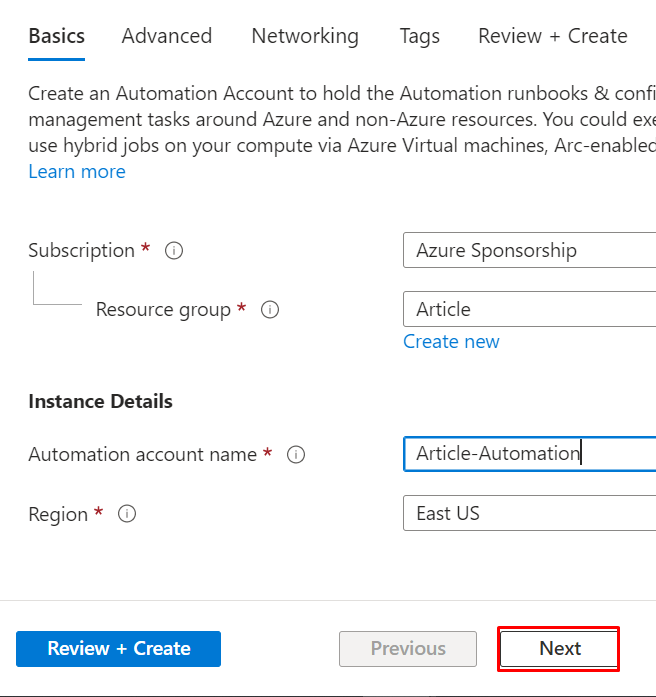Focus the Automation account name text field
Viewport: 656px width, 697px height.
(529, 454)
